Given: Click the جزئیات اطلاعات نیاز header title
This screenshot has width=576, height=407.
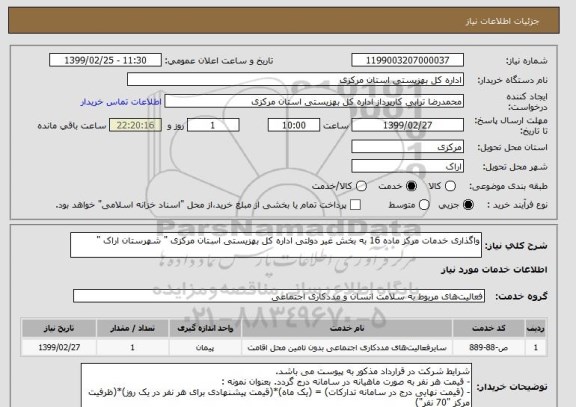Looking at the screenshot, I should pyautogui.click(x=502, y=21).
